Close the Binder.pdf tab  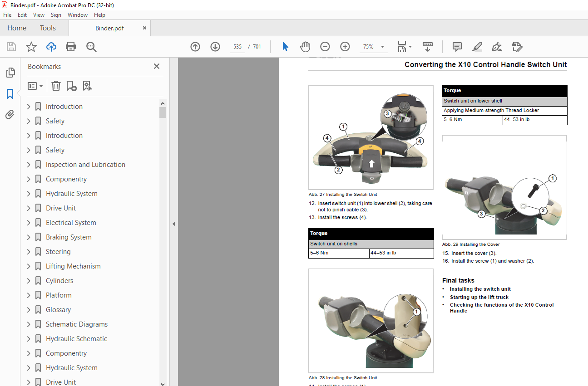point(144,28)
